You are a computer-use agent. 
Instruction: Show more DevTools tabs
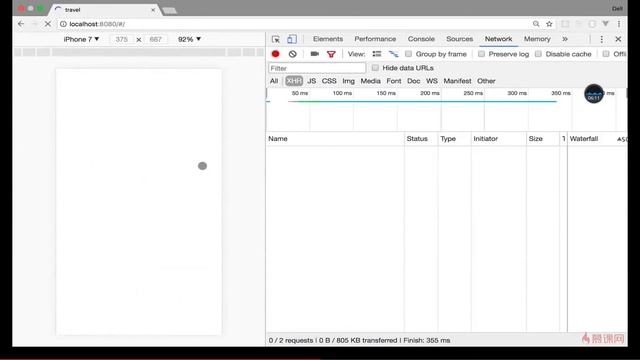[565, 39]
